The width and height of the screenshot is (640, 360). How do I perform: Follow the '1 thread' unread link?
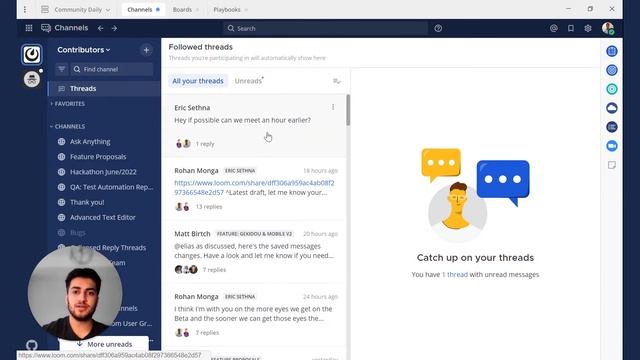(455, 275)
